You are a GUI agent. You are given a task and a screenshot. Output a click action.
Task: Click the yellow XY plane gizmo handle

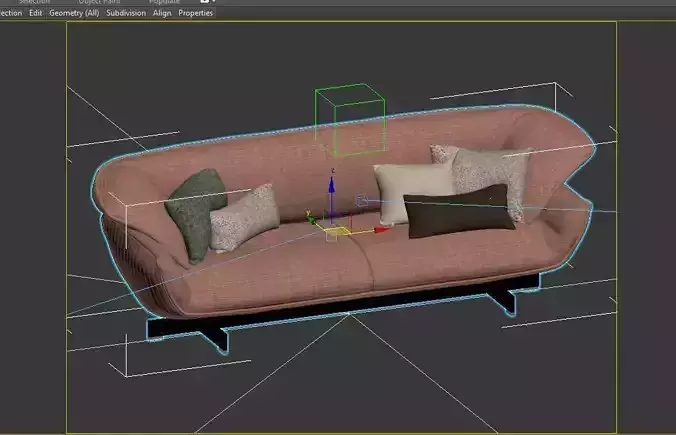point(337,232)
